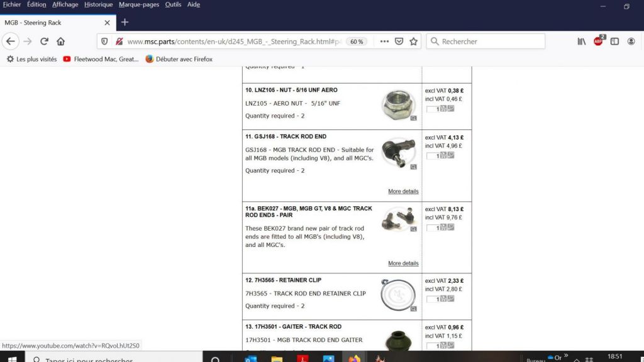Open the Débuter avec Firefox bookmark

(179, 59)
